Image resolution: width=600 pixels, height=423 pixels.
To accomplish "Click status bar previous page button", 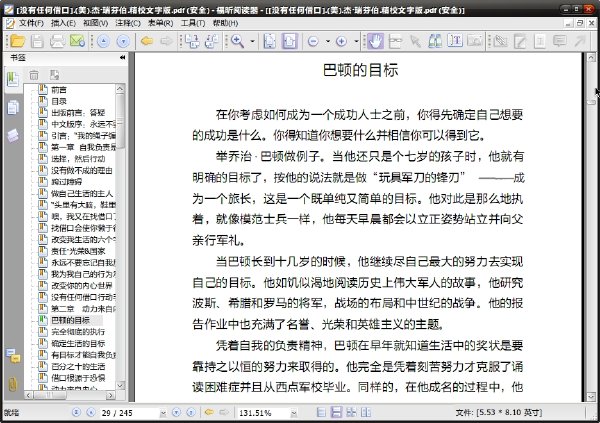I will [91, 412].
